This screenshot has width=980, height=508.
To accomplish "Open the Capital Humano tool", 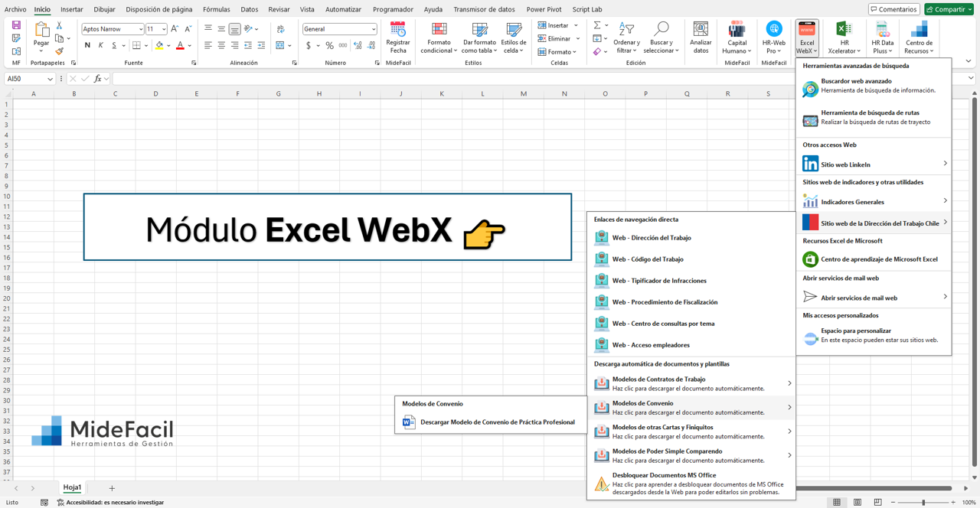I will [x=737, y=37].
